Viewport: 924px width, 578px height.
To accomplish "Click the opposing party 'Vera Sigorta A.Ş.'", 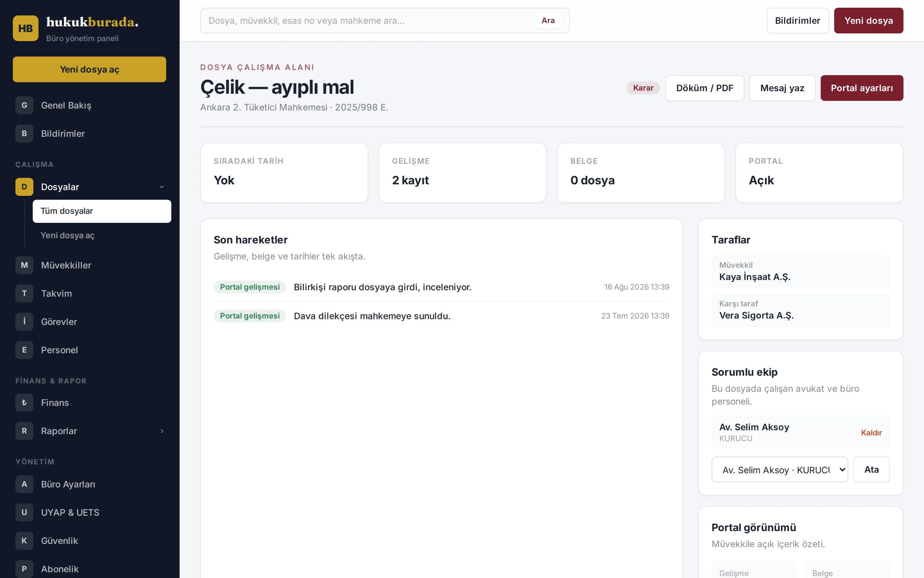I will coord(757,315).
